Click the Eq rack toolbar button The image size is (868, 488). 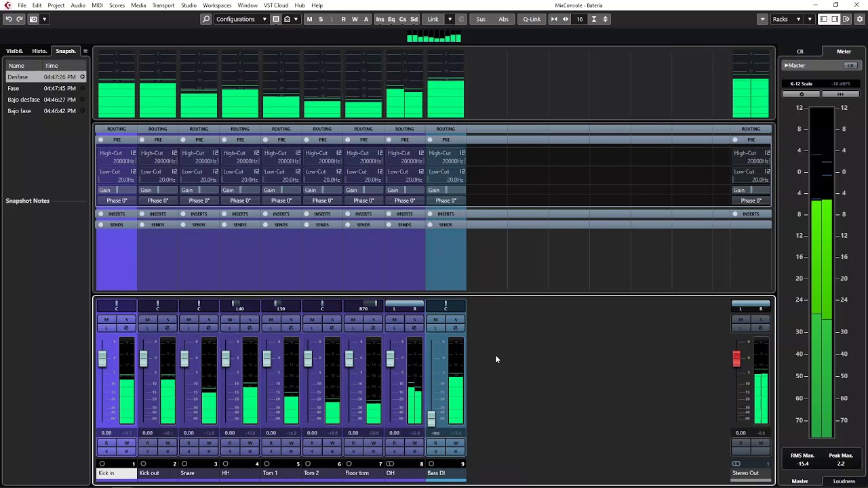[x=391, y=19]
